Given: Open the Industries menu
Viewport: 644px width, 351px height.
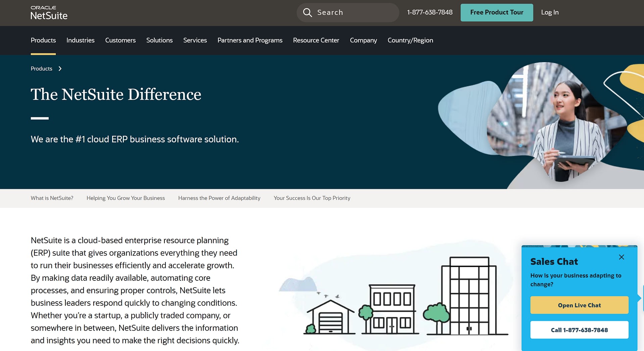Looking at the screenshot, I should 81,40.
